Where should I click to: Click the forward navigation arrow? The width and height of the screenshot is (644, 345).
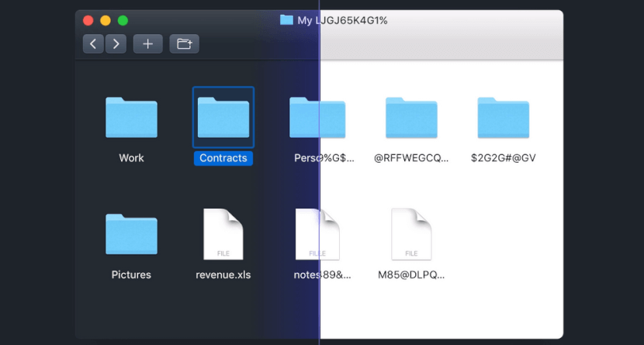click(x=116, y=44)
